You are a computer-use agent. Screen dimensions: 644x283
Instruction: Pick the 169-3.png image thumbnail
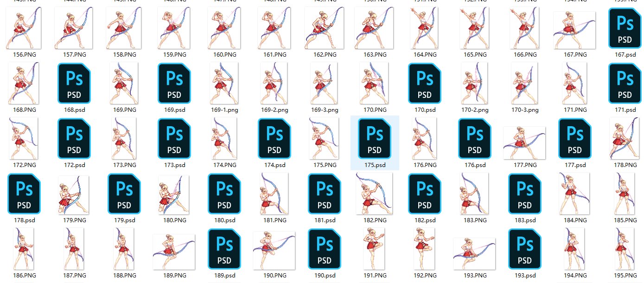tap(325, 84)
